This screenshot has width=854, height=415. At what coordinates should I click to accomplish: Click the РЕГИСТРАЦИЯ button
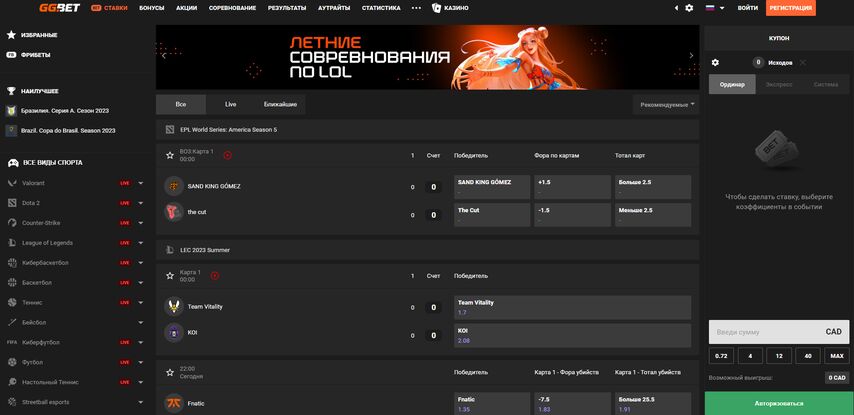pos(791,8)
